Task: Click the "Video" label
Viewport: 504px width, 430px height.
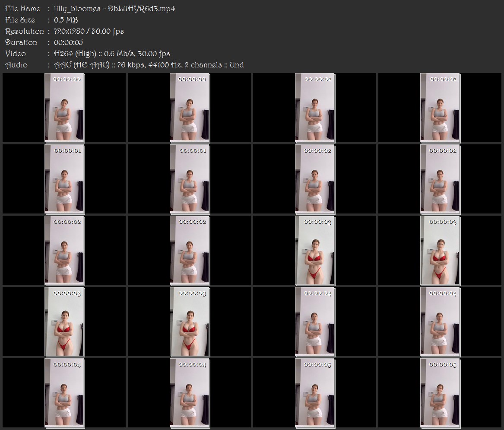Action: 16,54
